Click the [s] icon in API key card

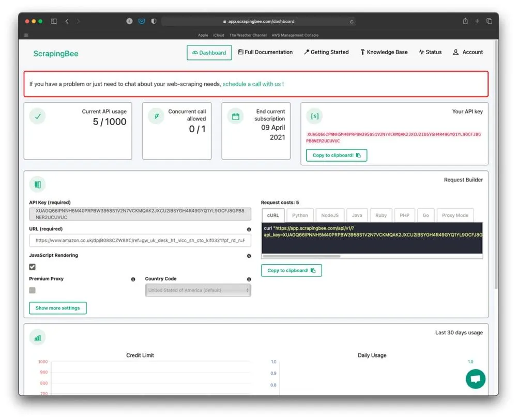tap(314, 116)
